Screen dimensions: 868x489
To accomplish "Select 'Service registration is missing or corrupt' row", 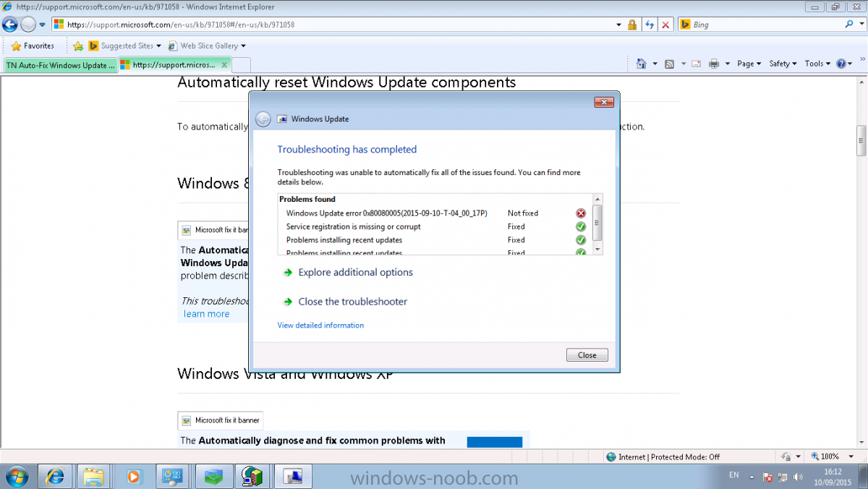I will point(434,226).
